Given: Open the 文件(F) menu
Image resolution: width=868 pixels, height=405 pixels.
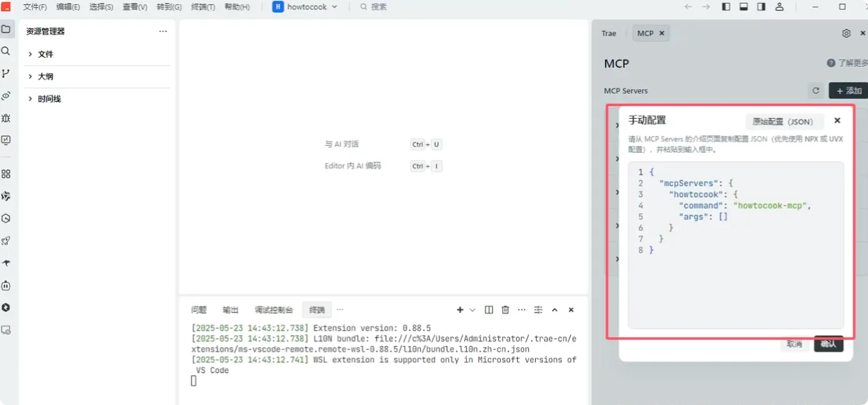Looking at the screenshot, I should (35, 7).
